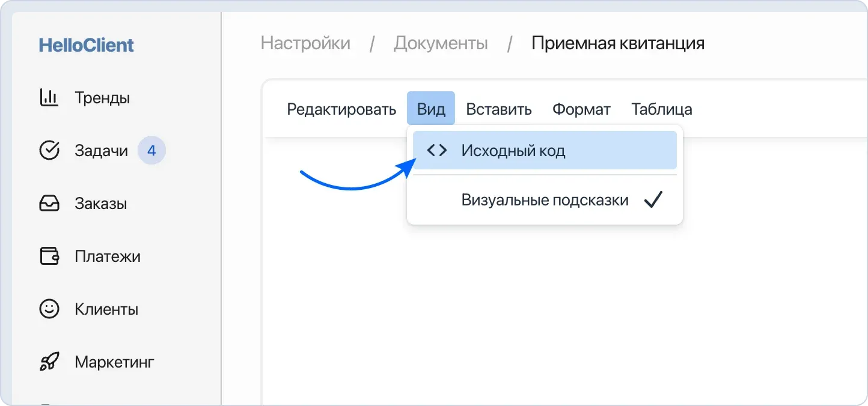The height and width of the screenshot is (406, 868).
Task: Click the Задачи checkmark icon
Action: click(x=49, y=150)
